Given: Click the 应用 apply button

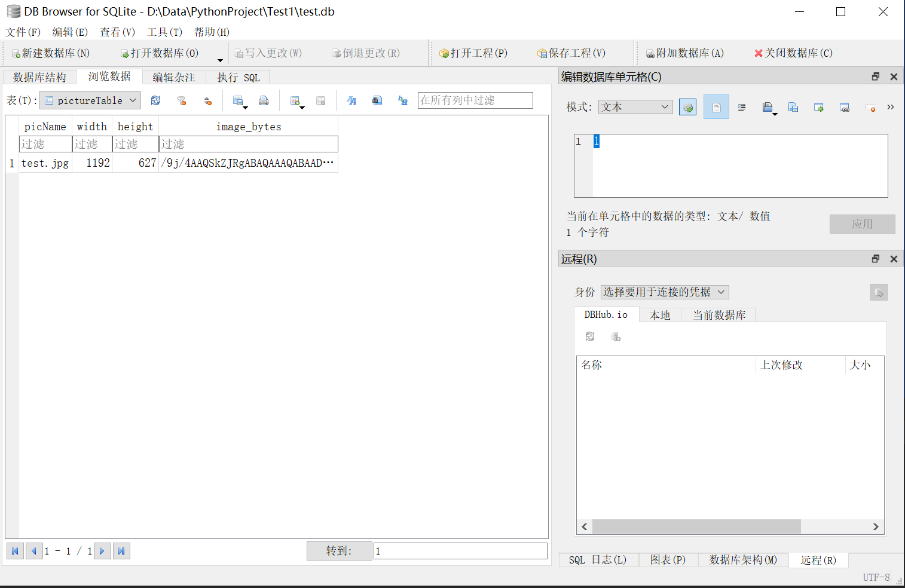Looking at the screenshot, I should (x=863, y=224).
